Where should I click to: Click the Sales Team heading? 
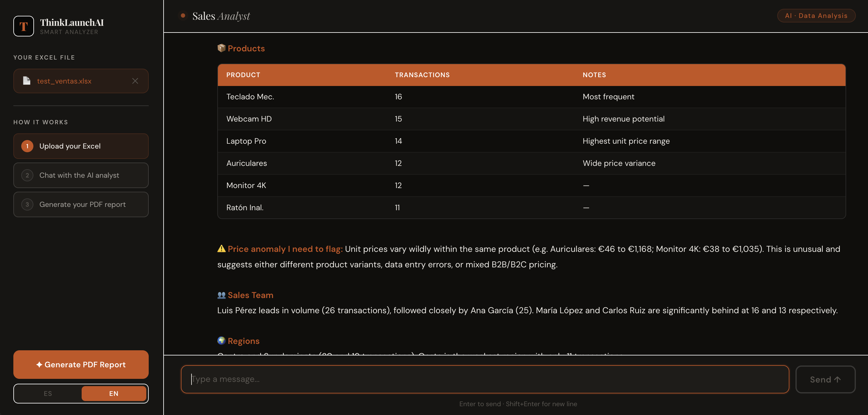pyautogui.click(x=250, y=295)
